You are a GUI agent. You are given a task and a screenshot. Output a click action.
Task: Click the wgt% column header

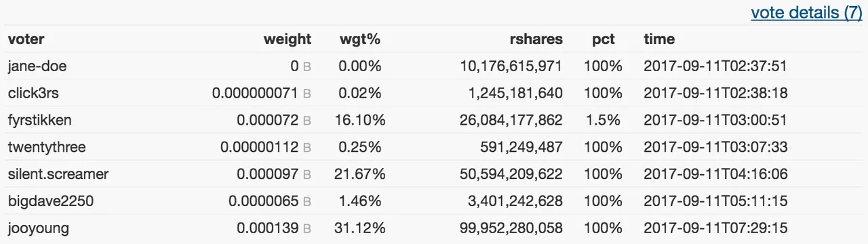click(359, 39)
